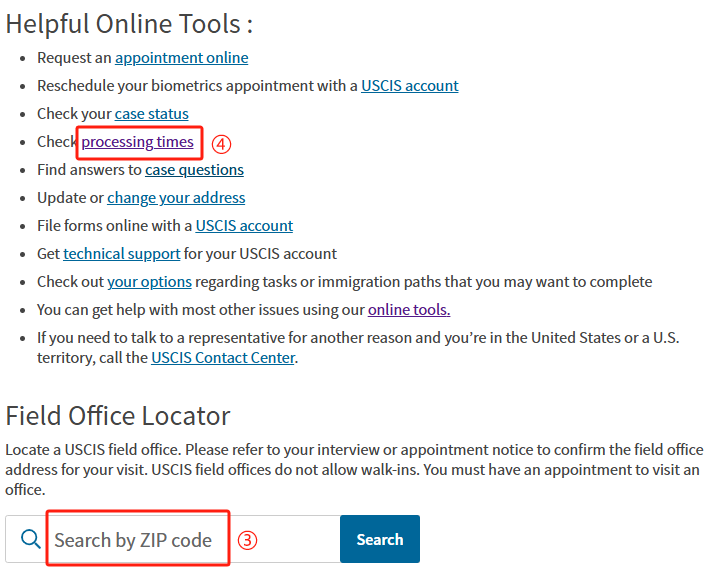Image resolution: width=712 pixels, height=580 pixels.
Task: Click the Helpful Online Tools heading
Action: coord(129,24)
